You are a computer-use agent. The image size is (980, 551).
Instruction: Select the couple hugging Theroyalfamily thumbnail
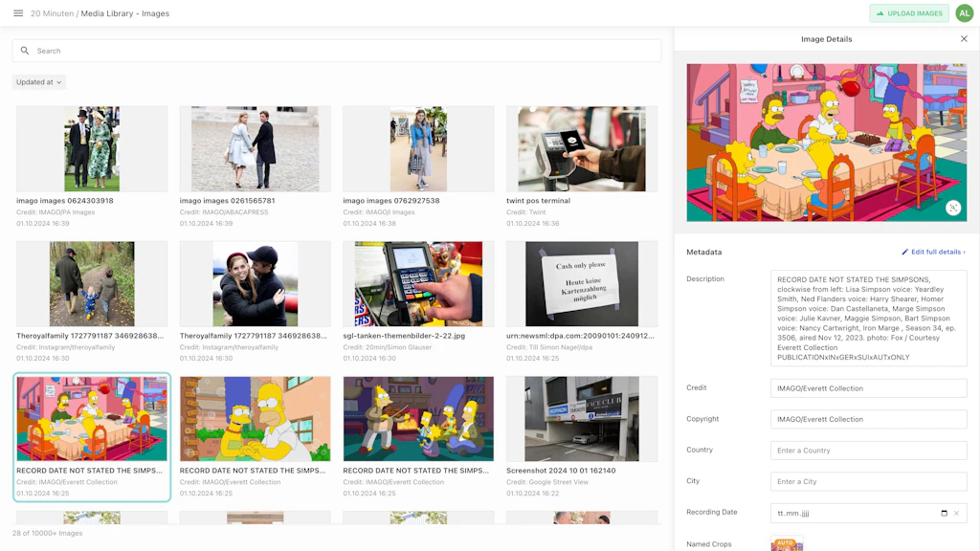click(255, 283)
